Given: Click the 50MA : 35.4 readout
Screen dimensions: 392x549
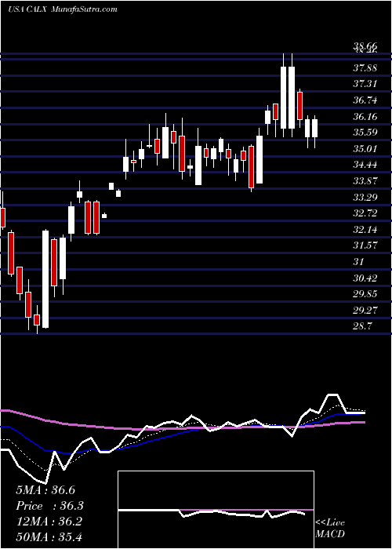Looking at the screenshot, I should 49,537.
